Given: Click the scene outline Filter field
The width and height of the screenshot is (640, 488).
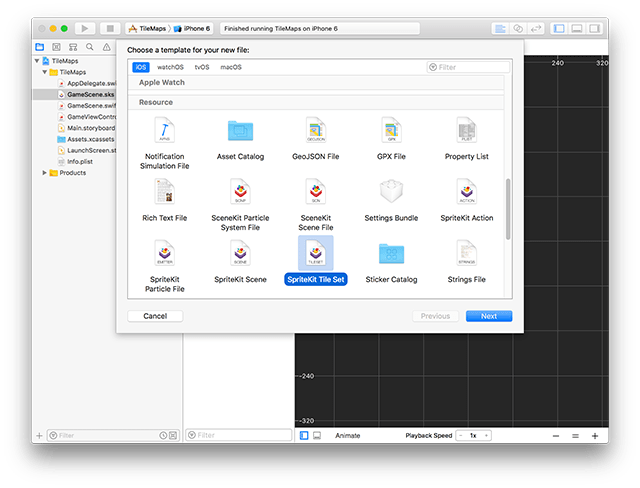Looking at the screenshot, I should [x=238, y=435].
